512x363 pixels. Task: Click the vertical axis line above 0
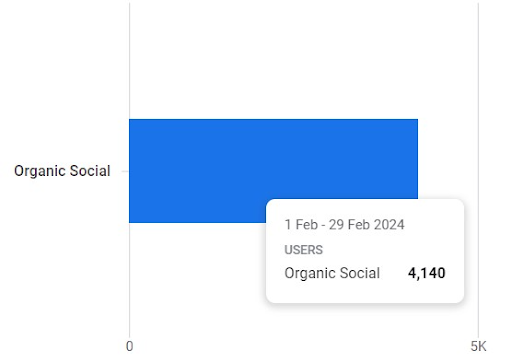click(x=130, y=60)
